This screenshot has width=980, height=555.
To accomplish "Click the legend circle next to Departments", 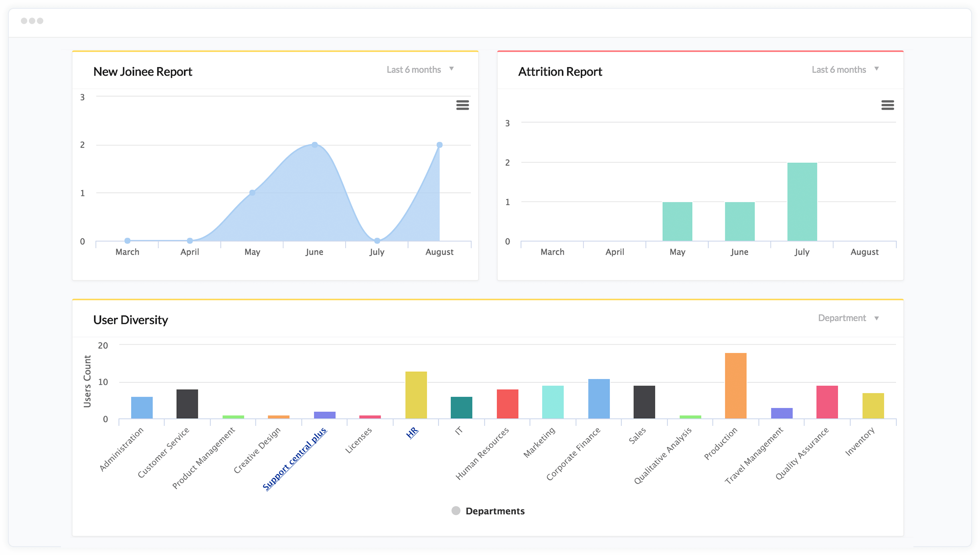I will tap(456, 510).
